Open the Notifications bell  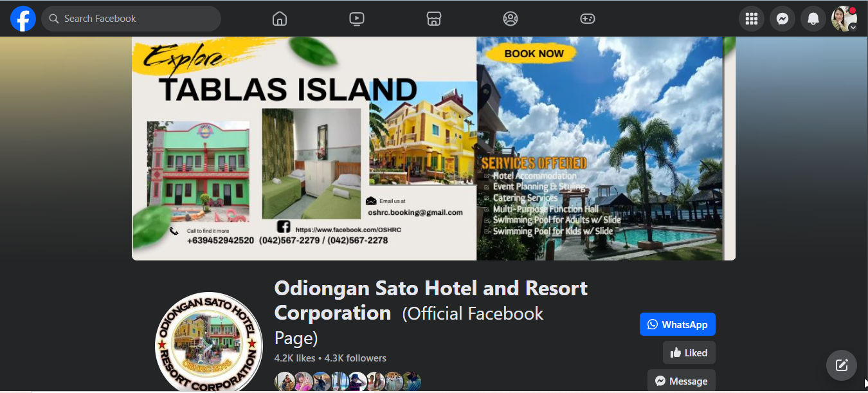coord(813,19)
